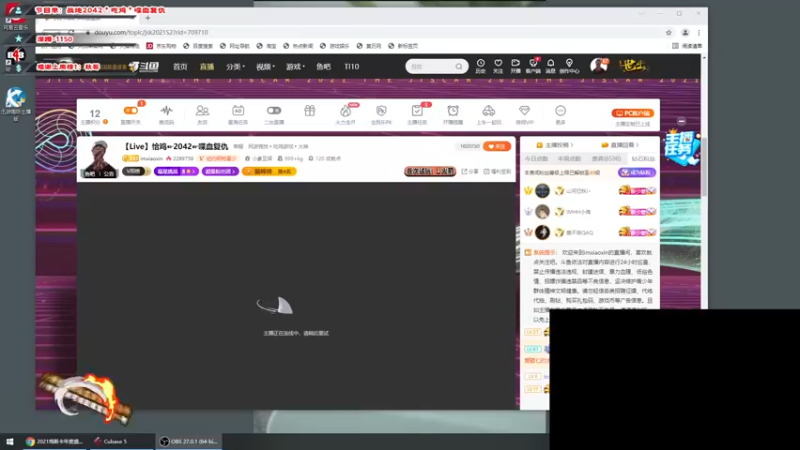Click orange 关注 follow button
This screenshot has width=800, height=450.
(496, 146)
